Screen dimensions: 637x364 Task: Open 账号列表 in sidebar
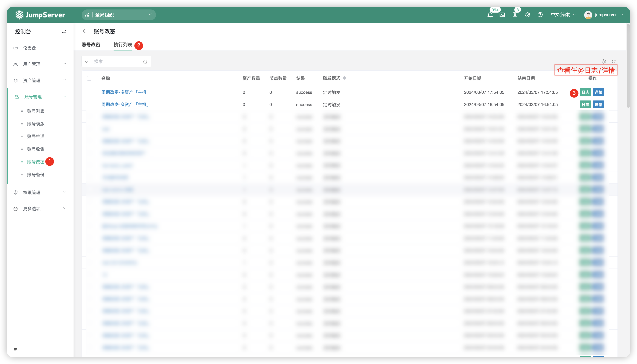pos(36,111)
